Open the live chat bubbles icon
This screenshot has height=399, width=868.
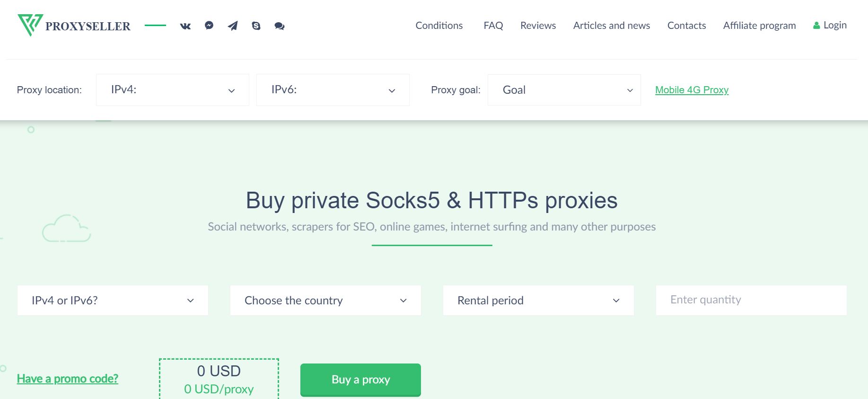pyautogui.click(x=279, y=26)
